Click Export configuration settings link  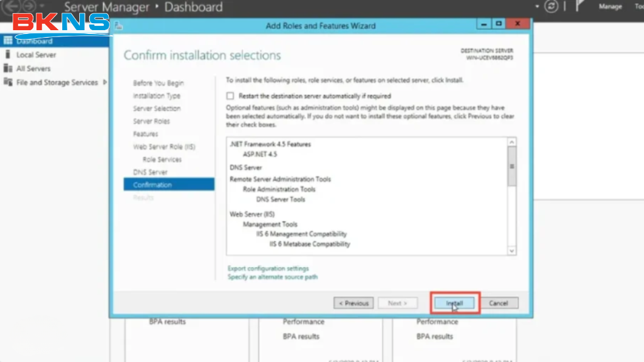(x=268, y=268)
